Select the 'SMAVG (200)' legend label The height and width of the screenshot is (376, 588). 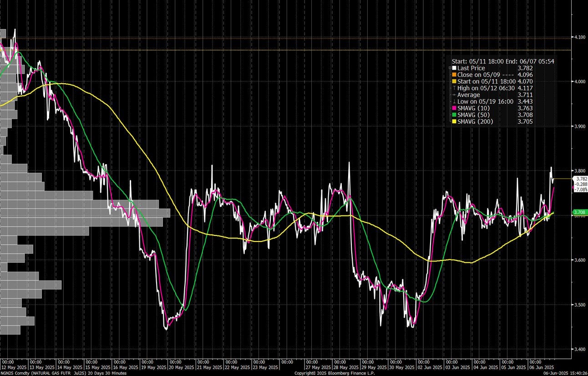(475, 122)
